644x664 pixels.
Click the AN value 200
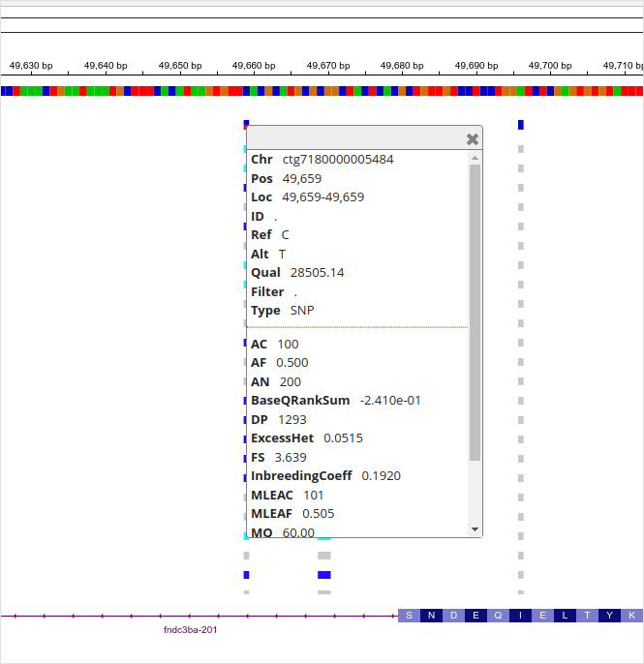pos(291,382)
